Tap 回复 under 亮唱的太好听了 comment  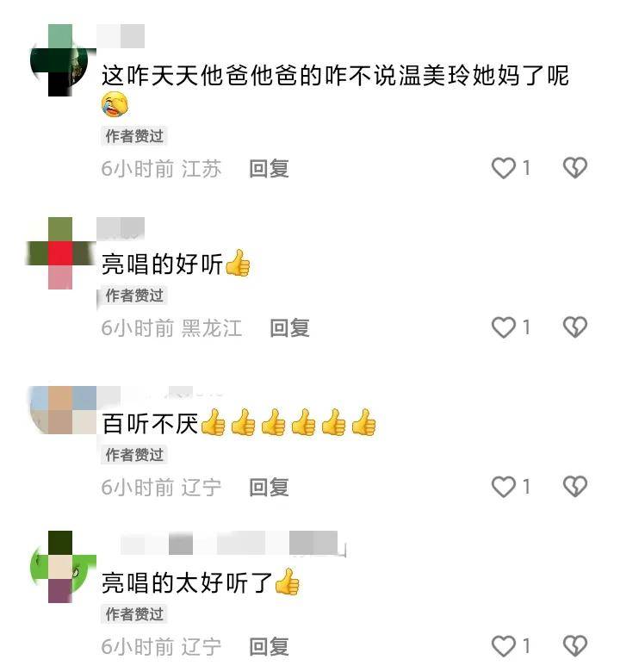pyautogui.click(x=269, y=647)
